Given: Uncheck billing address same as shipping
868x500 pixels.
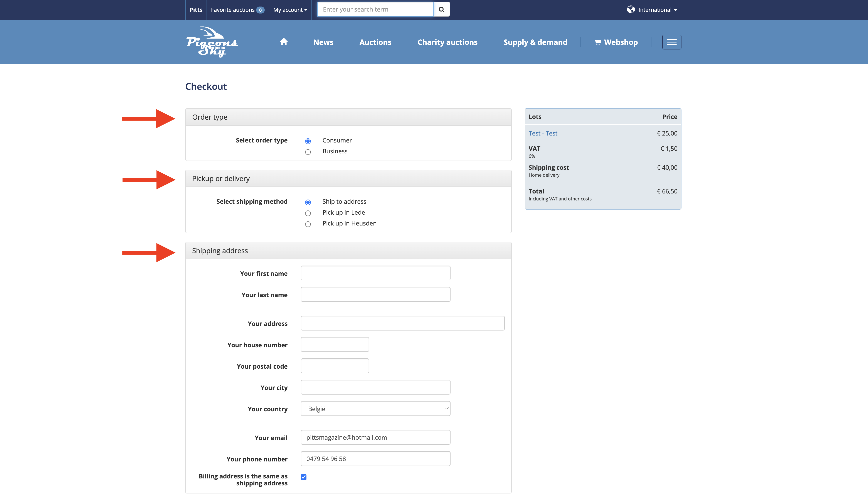Looking at the screenshot, I should [x=304, y=477].
